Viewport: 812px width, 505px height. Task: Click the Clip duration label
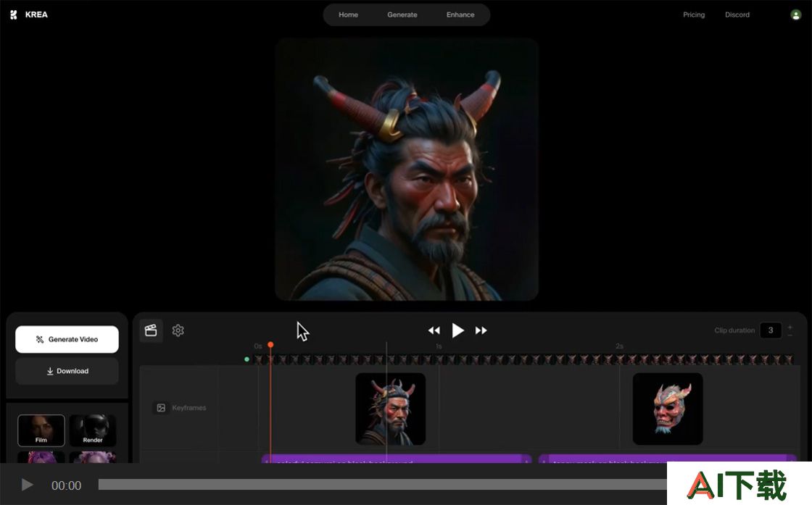[x=734, y=330]
